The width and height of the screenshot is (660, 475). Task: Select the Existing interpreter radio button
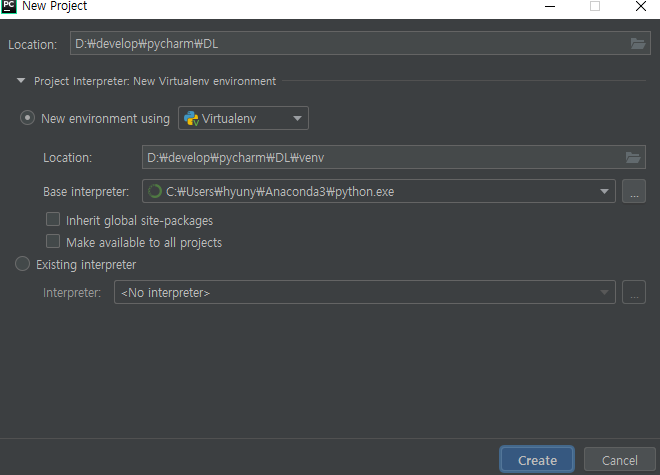coord(22,264)
